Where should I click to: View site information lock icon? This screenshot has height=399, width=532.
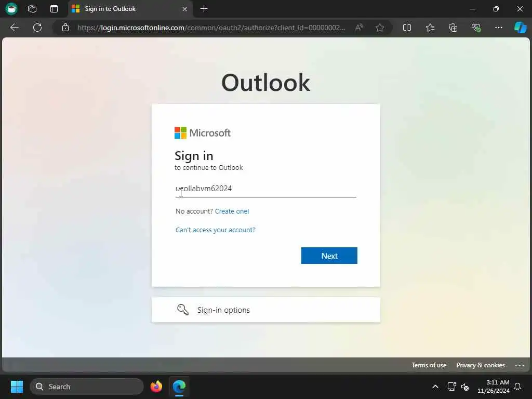[65, 28]
